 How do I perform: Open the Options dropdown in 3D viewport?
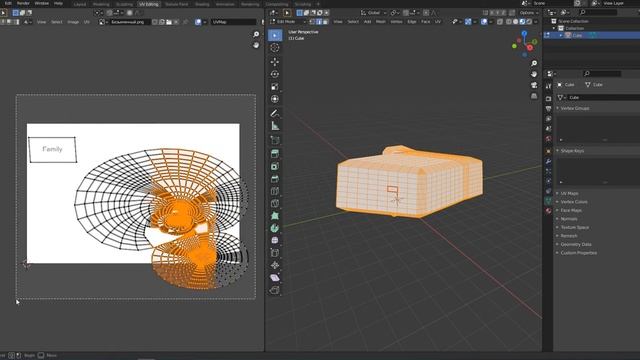pos(530,13)
